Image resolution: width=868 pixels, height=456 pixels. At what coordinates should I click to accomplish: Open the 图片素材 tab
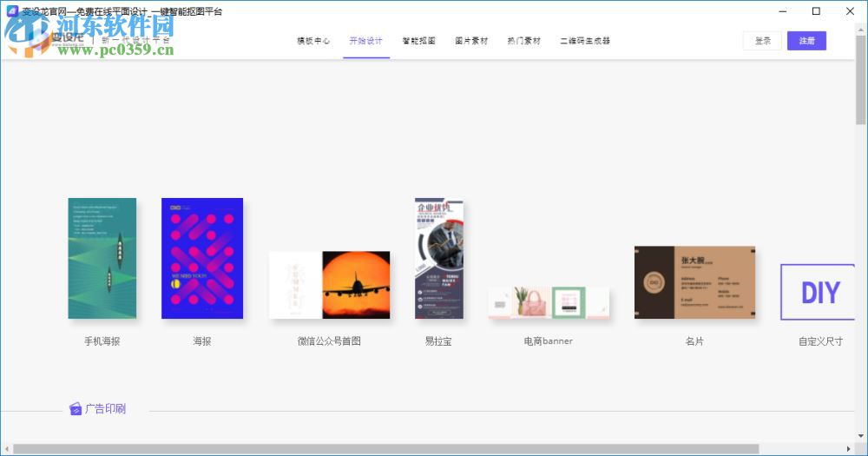tap(471, 41)
